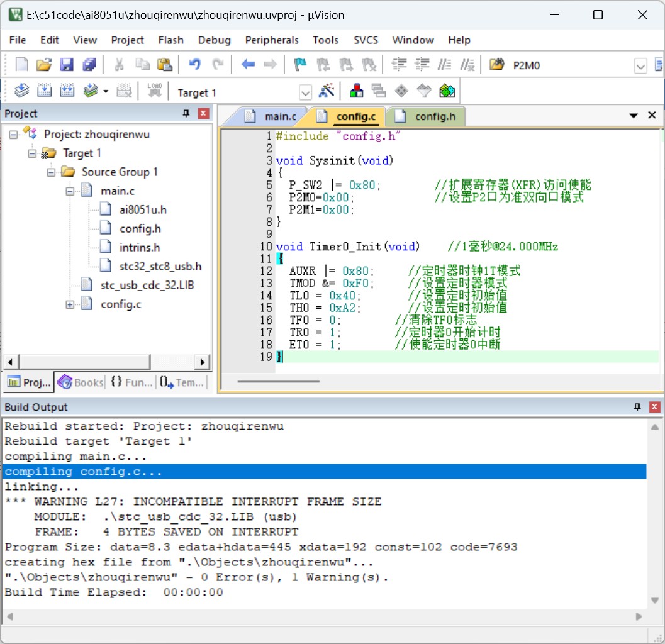Screen dimensions: 665x644
Task: Undo last edit with Undo arrow
Action: pyautogui.click(x=194, y=65)
